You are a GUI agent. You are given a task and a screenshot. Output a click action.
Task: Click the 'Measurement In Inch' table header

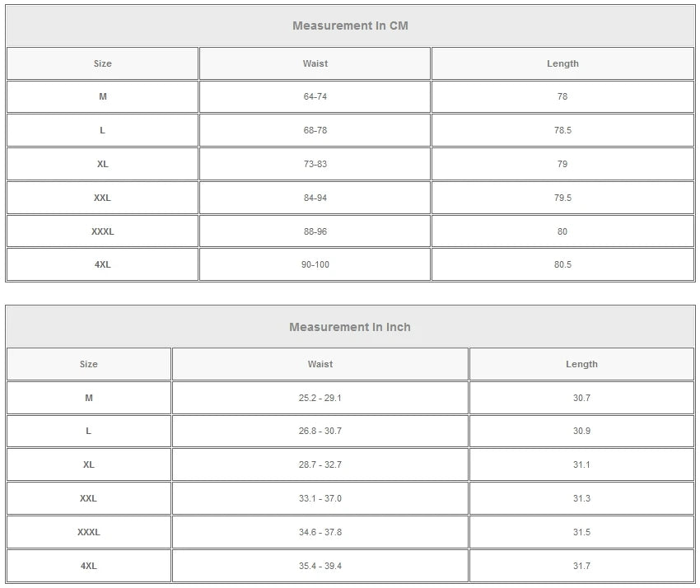pyautogui.click(x=350, y=327)
